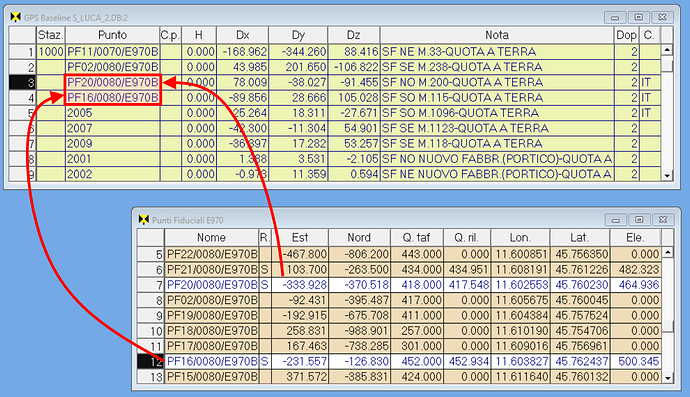Select cell PF20/0080/E970B in GPS Baseline
Screen dimensions: 690x397
[x=113, y=82]
